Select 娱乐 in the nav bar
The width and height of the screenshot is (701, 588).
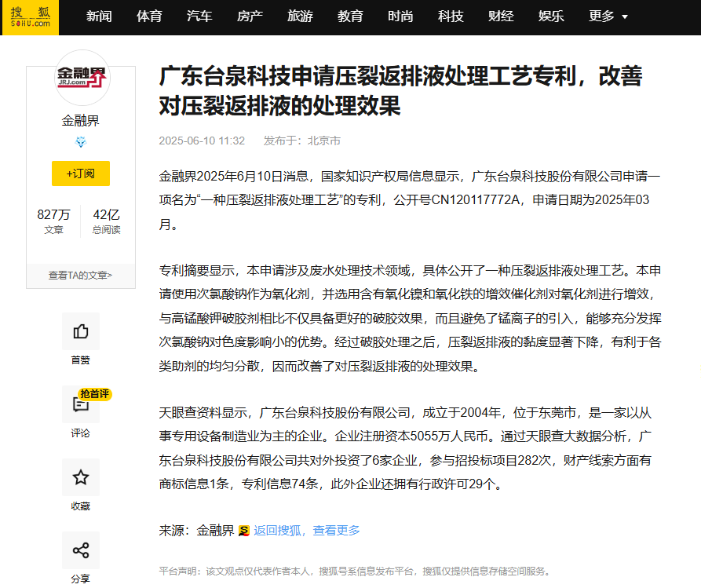point(551,16)
